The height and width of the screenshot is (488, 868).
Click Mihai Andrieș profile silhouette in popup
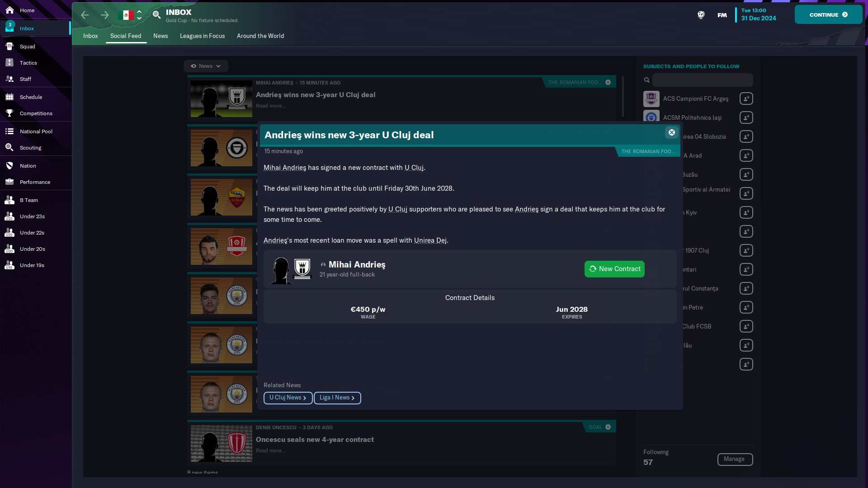[281, 271]
